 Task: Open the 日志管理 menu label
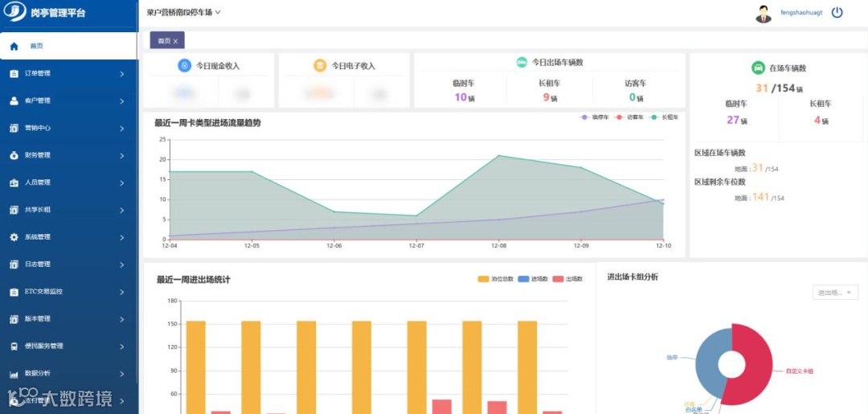tap(38, 264)
